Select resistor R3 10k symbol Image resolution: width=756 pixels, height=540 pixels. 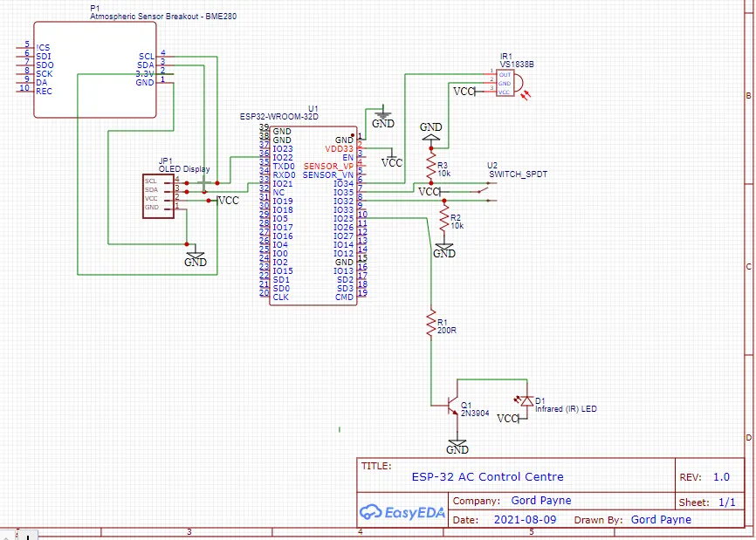[431, 166]
